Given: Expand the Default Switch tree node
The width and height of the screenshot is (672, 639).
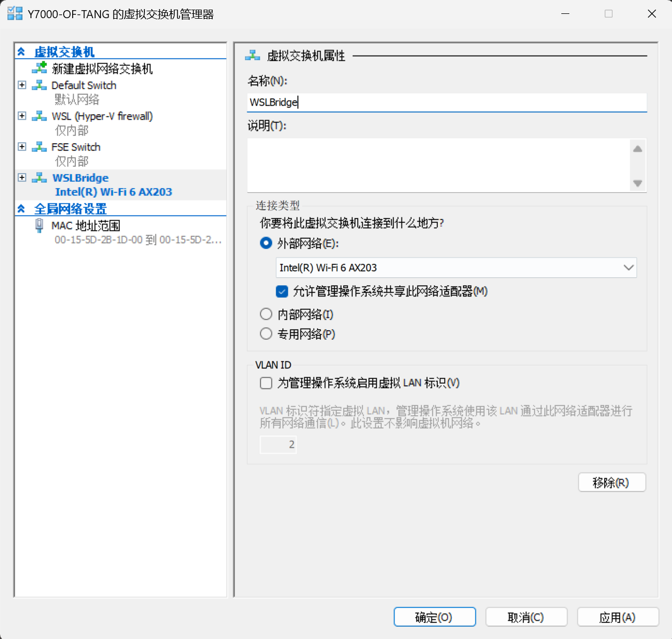Looking at the screenshot, I should (22, 85).
